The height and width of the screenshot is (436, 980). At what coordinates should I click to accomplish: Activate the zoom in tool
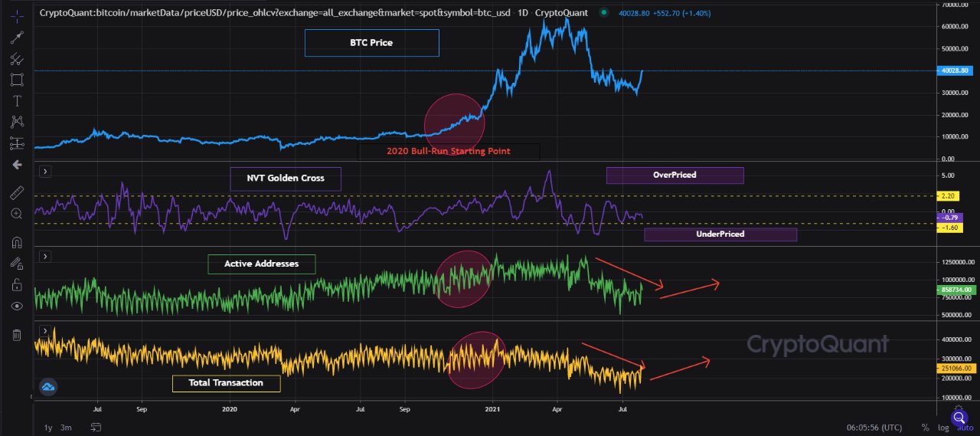pos(17,214)
